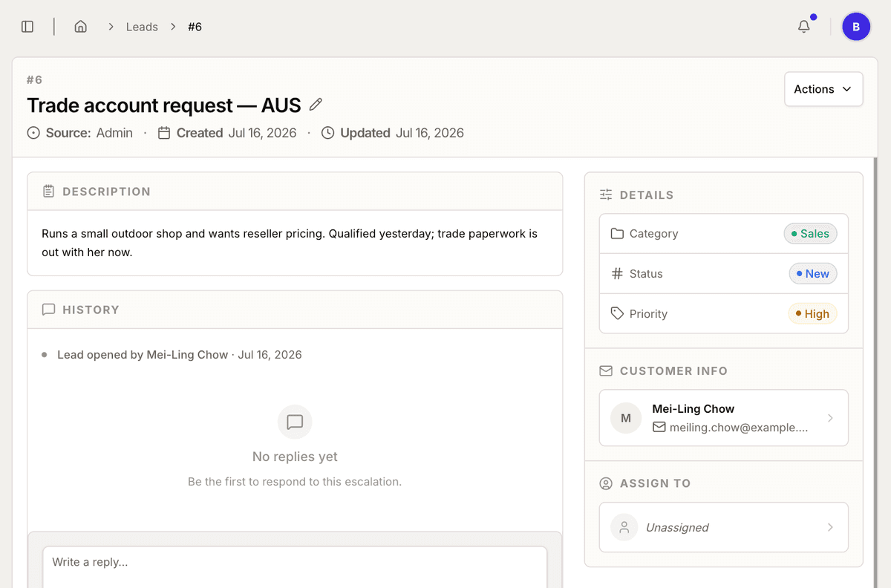The height and width of the screenshot is (588, 891).
Task: Go to the home breadcrumb icon
Action: [x=81, y=27]
